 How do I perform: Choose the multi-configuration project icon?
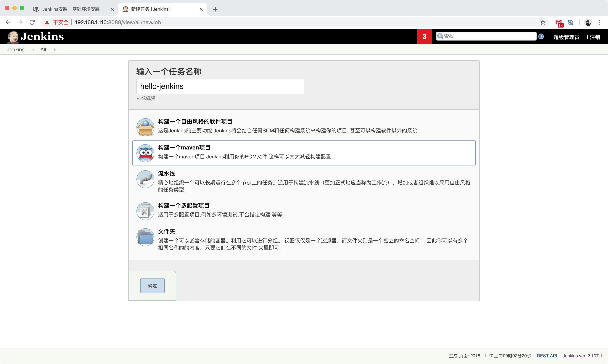[145, 211]
